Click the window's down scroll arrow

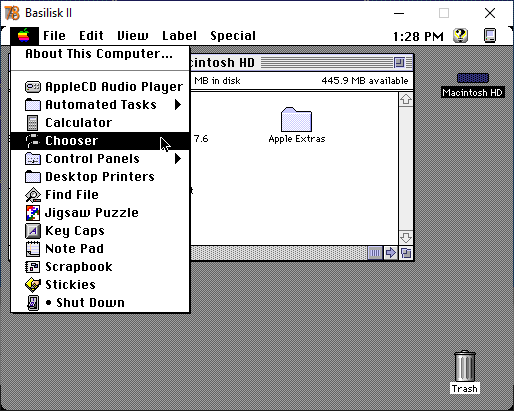(x=406, y=238)
